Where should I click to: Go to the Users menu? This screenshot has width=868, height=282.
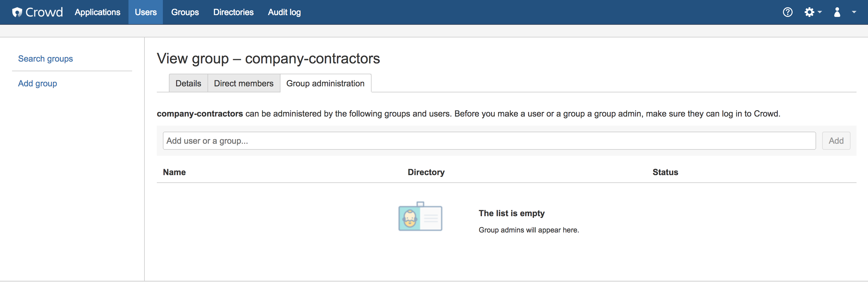pos(146,12)
